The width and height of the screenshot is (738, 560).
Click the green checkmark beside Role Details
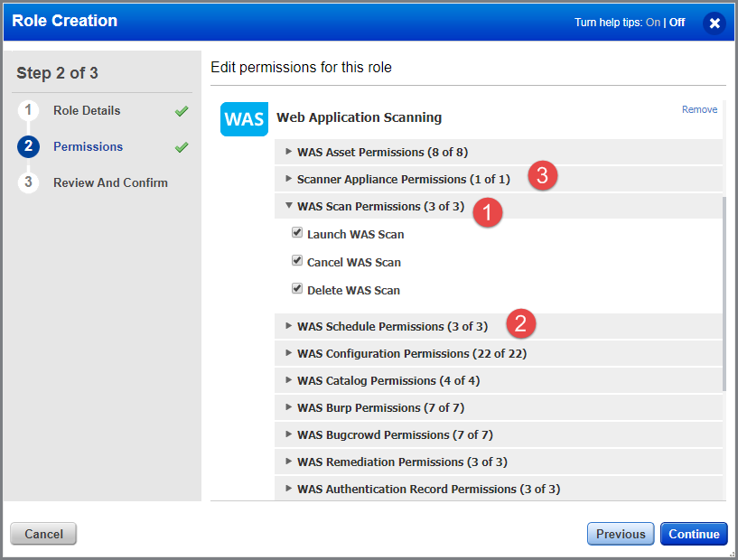pos(180,110)
